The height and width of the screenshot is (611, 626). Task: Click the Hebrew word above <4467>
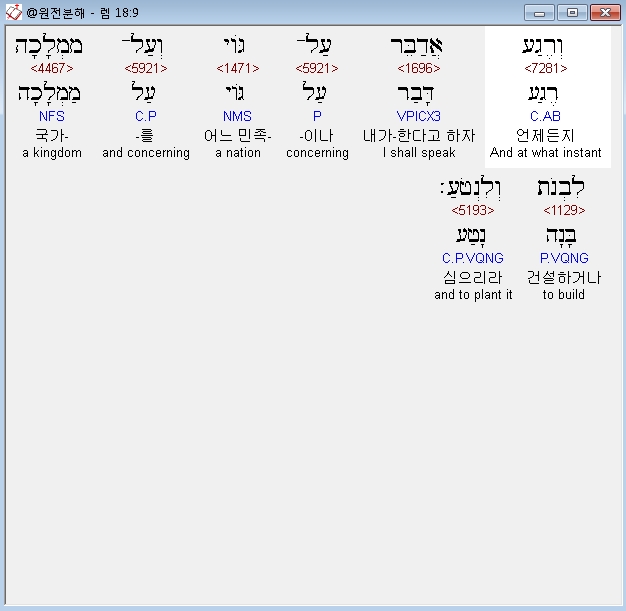[49, 45]
